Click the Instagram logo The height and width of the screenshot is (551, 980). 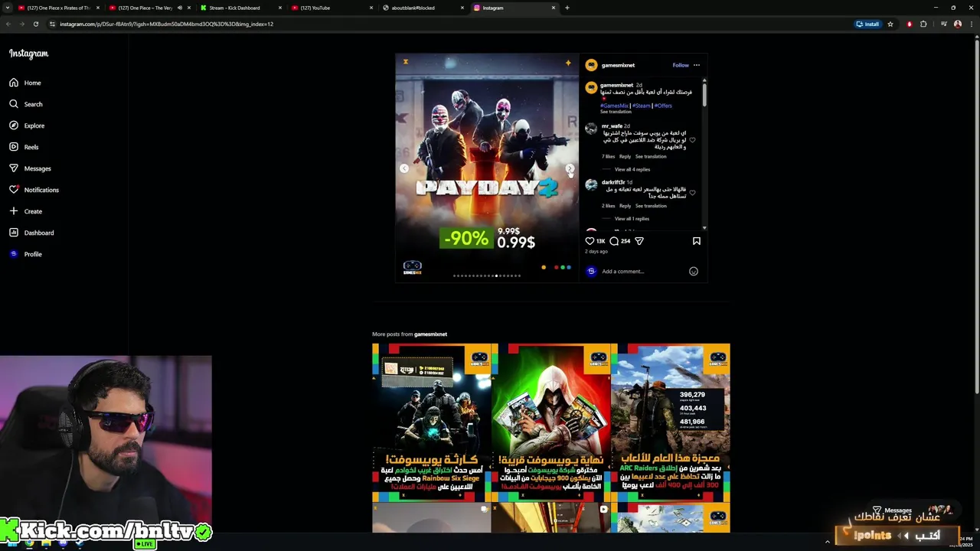[28, 54]
